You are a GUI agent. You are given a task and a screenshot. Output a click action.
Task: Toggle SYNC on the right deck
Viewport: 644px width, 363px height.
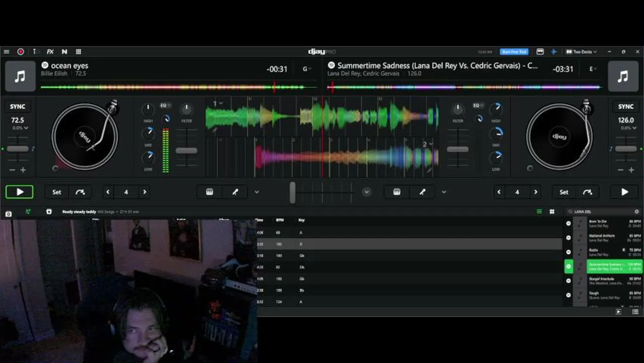coord(626,107)
